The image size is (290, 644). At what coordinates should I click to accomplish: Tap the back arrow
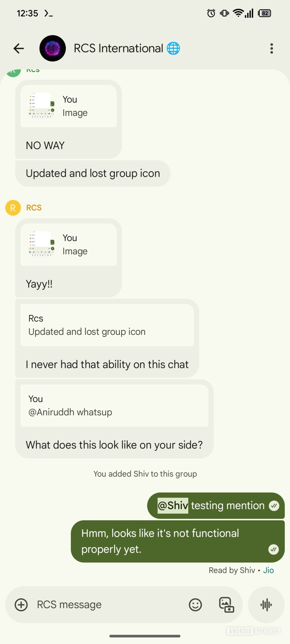point(19,48)
